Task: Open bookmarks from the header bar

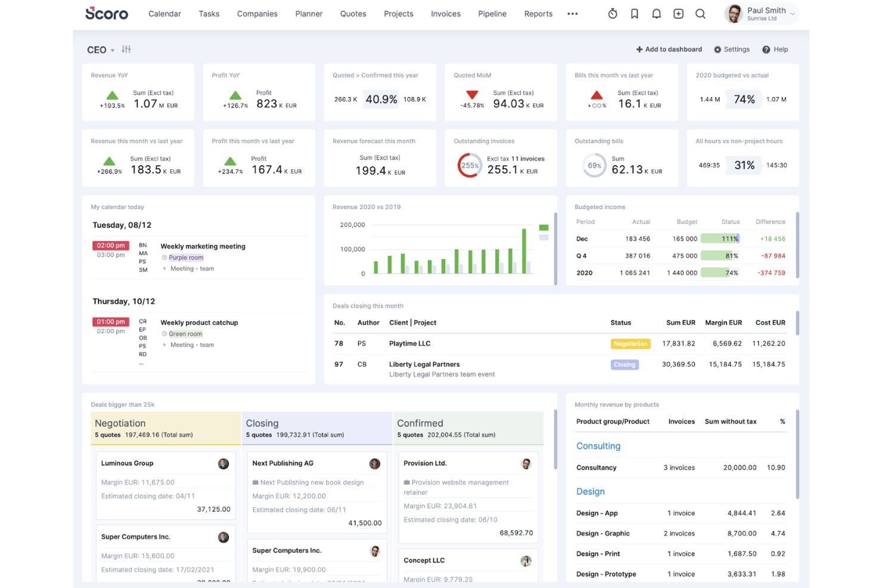Action: (x=634, y=13)
